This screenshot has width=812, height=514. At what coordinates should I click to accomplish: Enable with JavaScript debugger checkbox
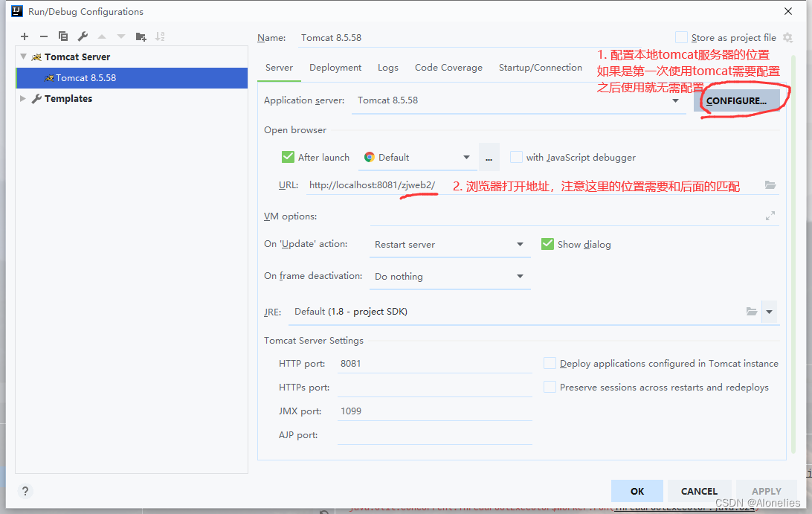point(516,157)
